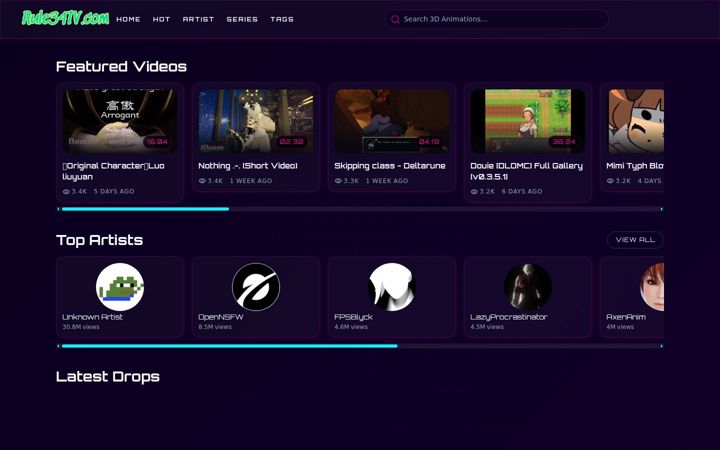Click the 30.8M views text
This screenshot has width=720, height=450.
(x=81, y=327)
